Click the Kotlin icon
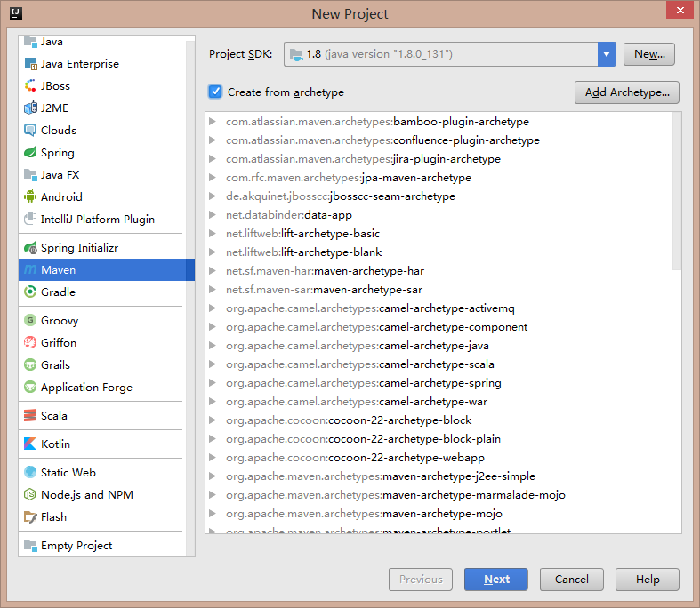Screen dimensions: 700x608 click(x=30, y=444)
